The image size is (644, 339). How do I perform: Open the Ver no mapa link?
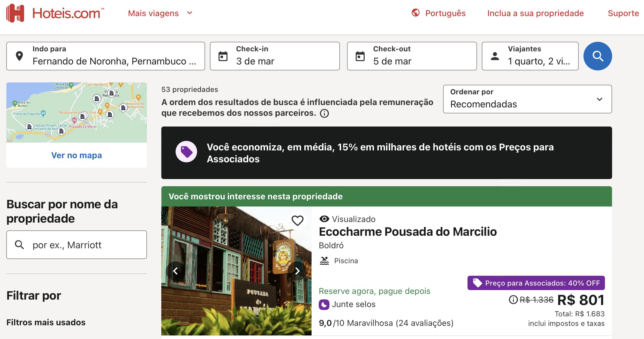[77, 155]
